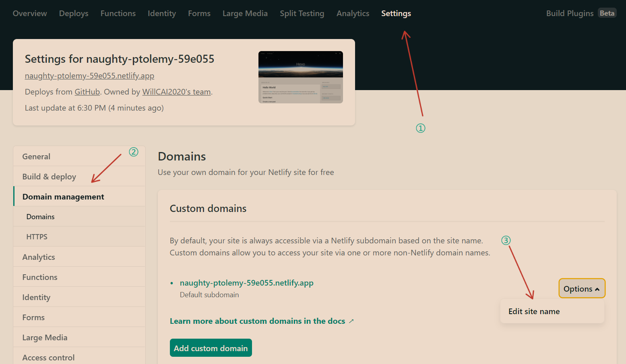Screen dimensions: 626x364
Task: Open the HTTPS sub-item in sidebar
Action: (79, 237)
